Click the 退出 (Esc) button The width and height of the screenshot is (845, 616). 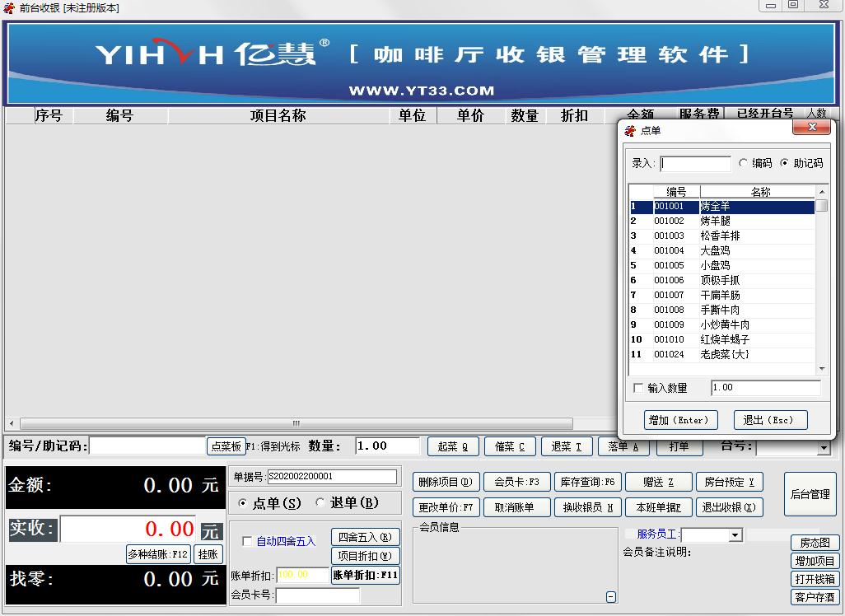click(x=770, y=420)
